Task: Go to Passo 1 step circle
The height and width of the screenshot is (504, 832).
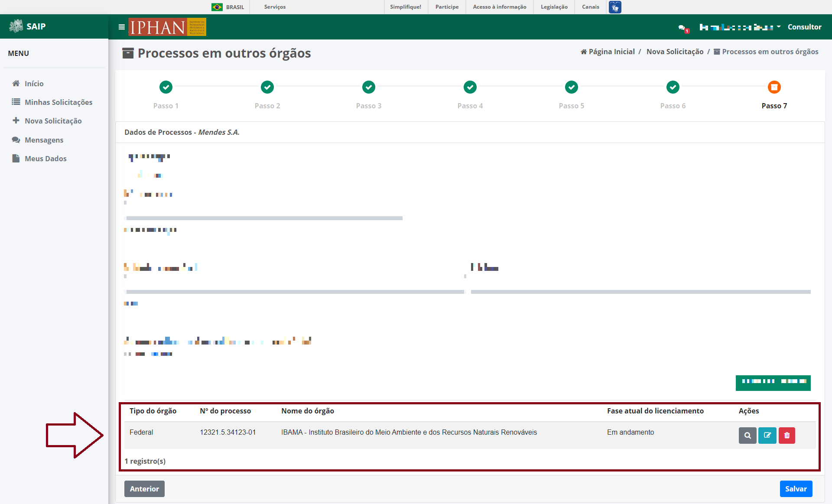Action: [x=166, y=87]
